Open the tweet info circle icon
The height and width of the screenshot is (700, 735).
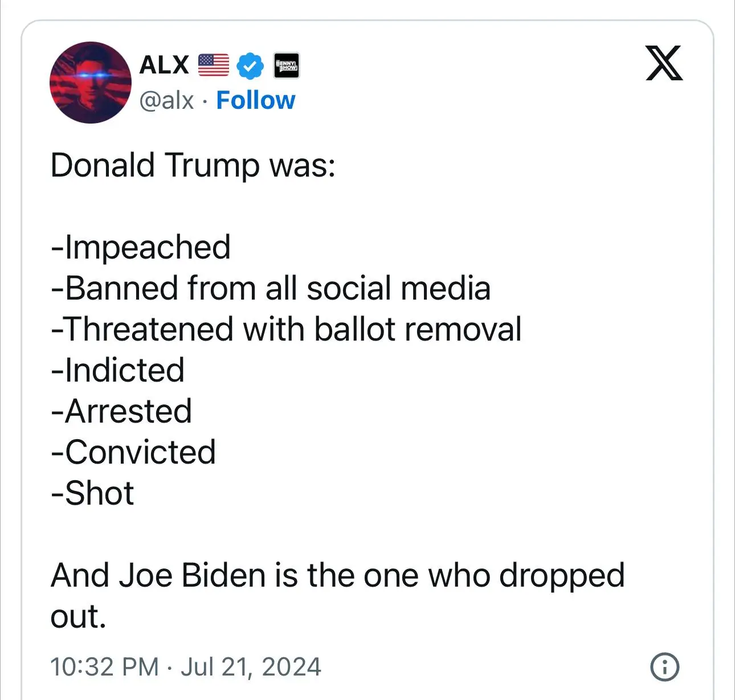point(664,666)
